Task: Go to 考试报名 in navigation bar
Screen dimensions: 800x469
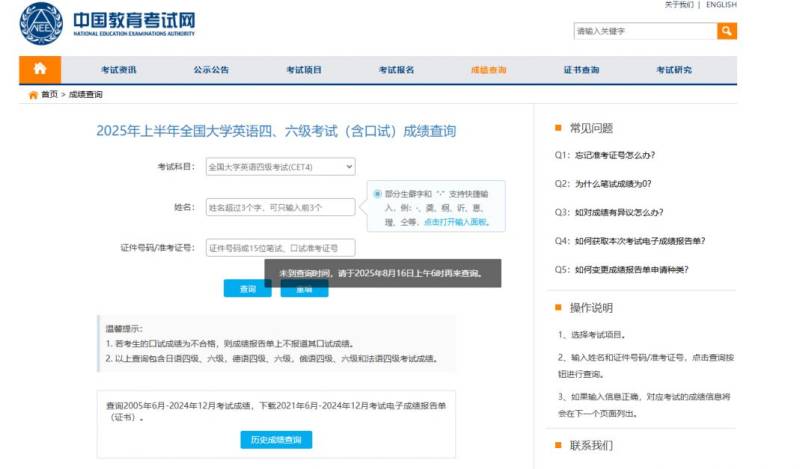Action: (x=396, y=70)
